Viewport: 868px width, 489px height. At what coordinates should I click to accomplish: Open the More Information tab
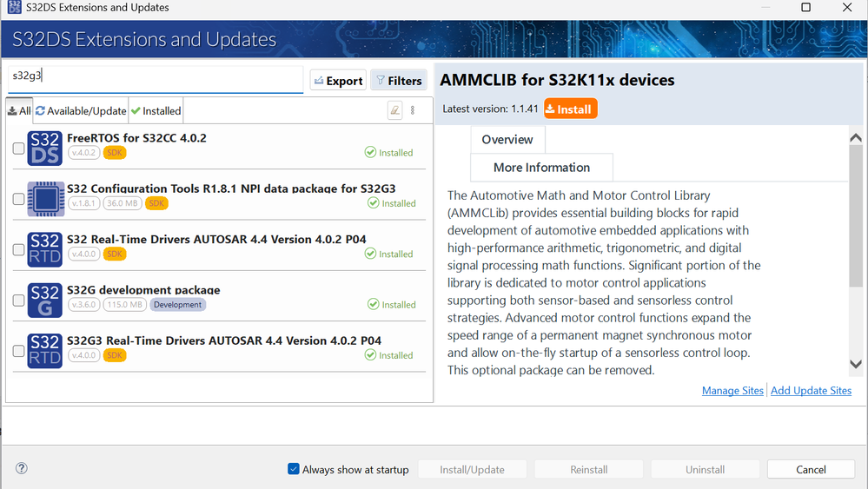(541, 168)
